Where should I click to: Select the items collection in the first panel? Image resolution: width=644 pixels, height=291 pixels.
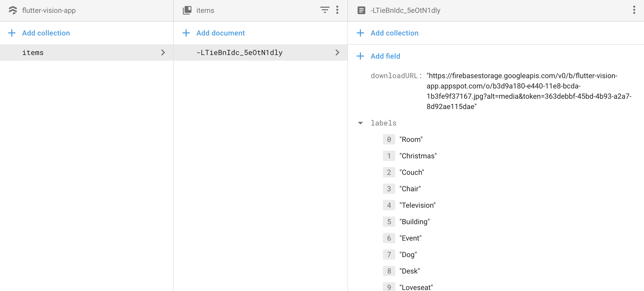tap(33, 52)
